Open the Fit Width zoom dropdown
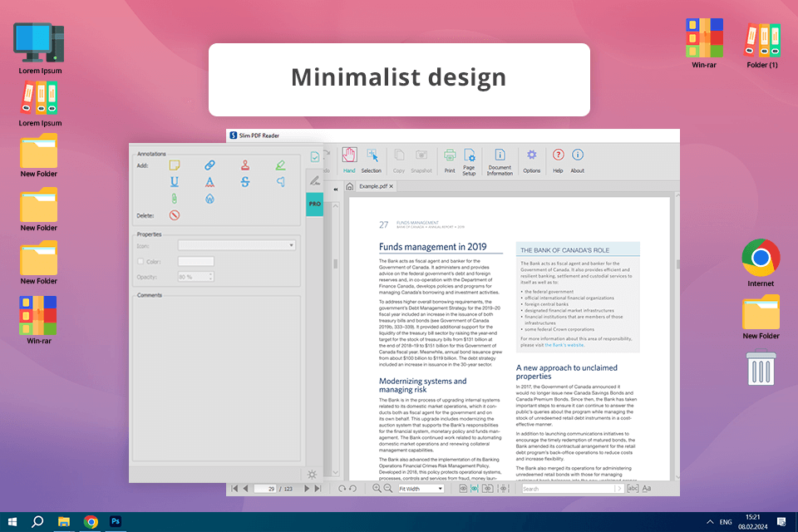Image resolution: width=798 pixels, height=532 pixels. click(421, 489)
